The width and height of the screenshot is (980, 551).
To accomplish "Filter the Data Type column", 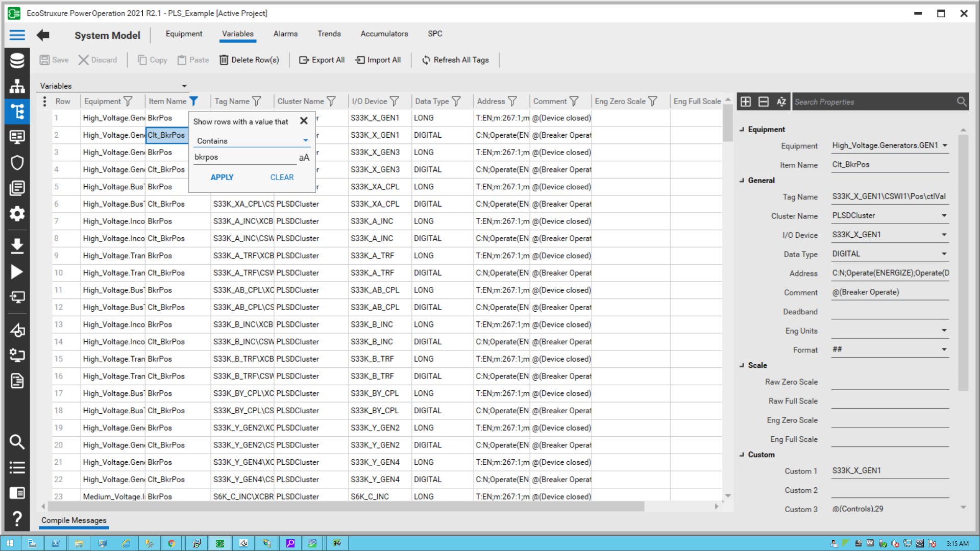I will (x=456, y=102).
